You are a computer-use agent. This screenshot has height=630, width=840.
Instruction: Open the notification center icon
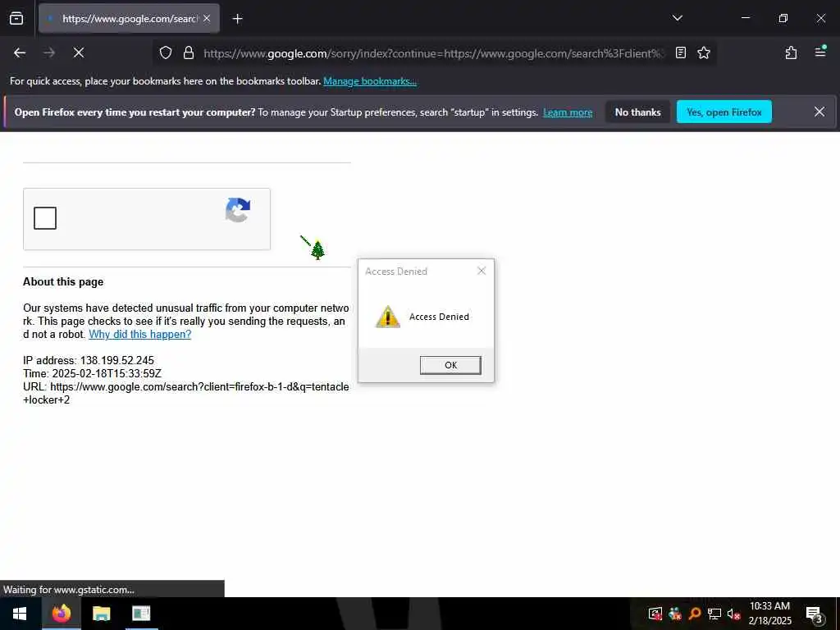815,614
